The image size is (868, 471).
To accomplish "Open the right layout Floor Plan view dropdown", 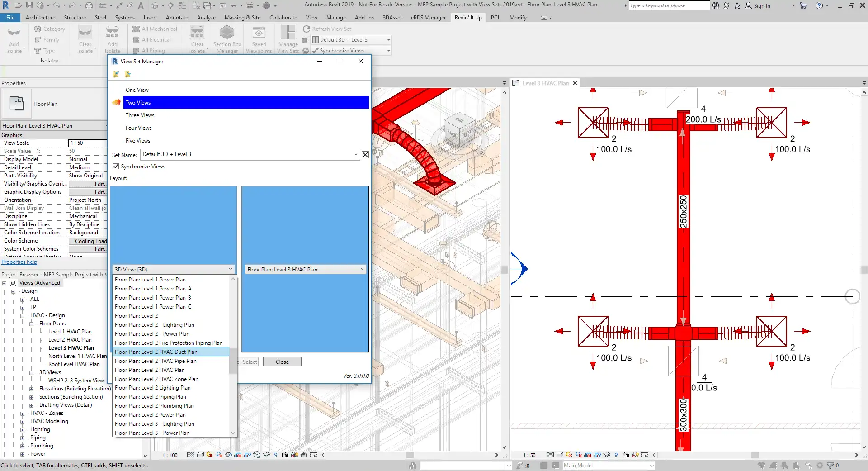I will (362, 270).
